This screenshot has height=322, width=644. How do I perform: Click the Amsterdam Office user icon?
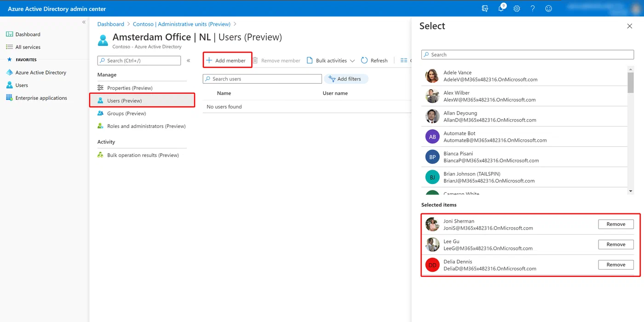pos(103,40)
